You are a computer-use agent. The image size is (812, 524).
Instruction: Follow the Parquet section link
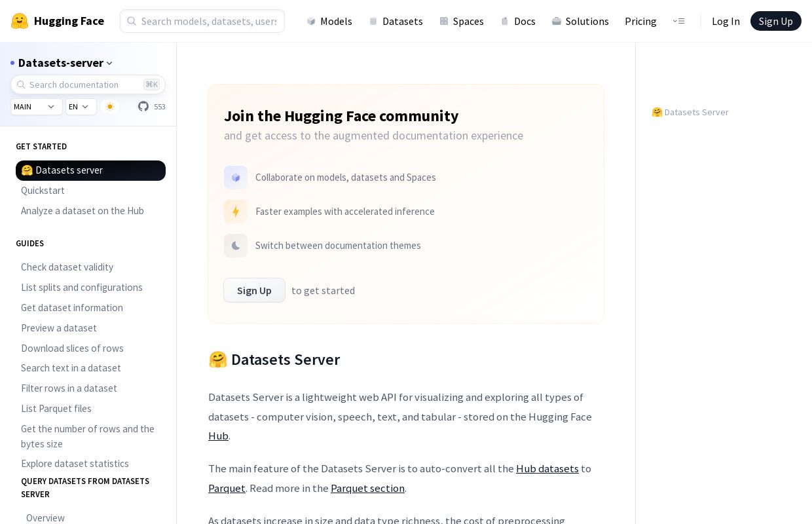pos(367,489)
